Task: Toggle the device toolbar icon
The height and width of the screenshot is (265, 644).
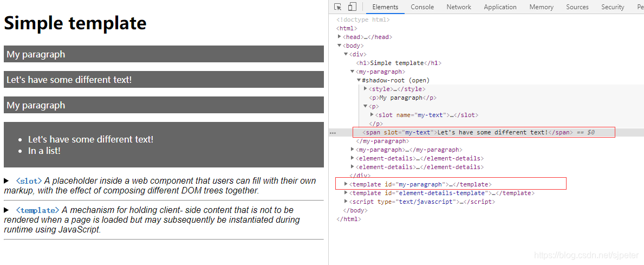Action: pos(352,7)
